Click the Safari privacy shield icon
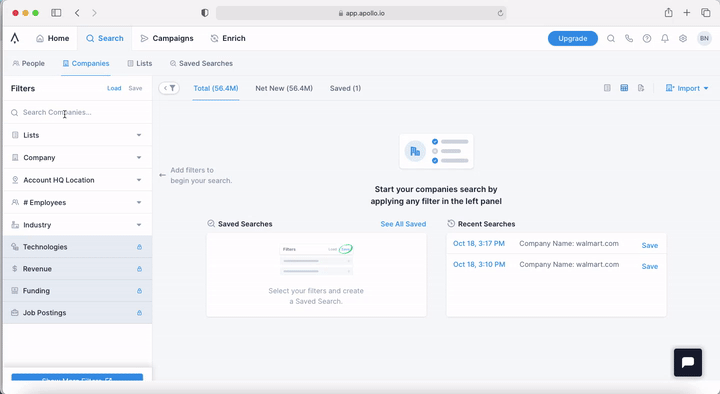 click(x=205, y=13)
